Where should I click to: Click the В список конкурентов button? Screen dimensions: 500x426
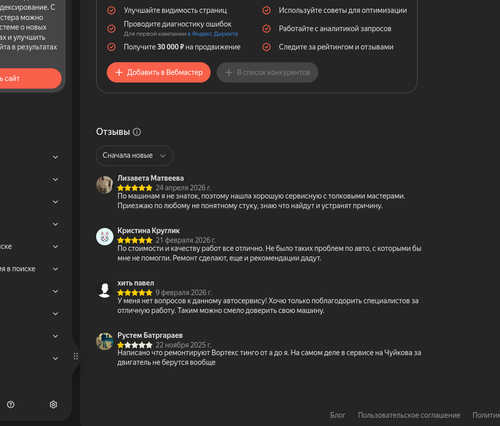(267, 72)
